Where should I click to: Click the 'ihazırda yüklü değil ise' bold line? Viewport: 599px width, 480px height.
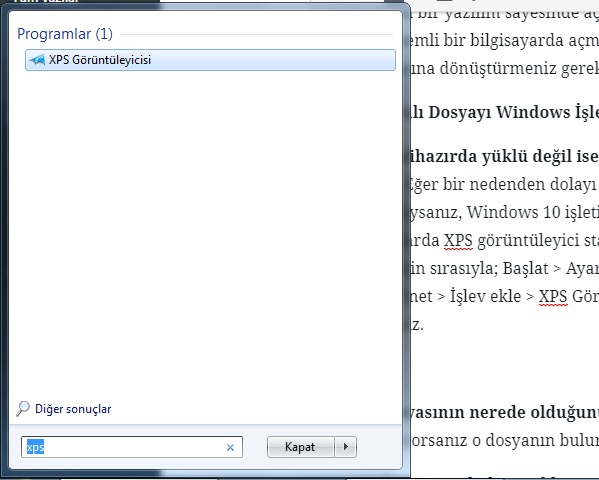click(504, 156)
